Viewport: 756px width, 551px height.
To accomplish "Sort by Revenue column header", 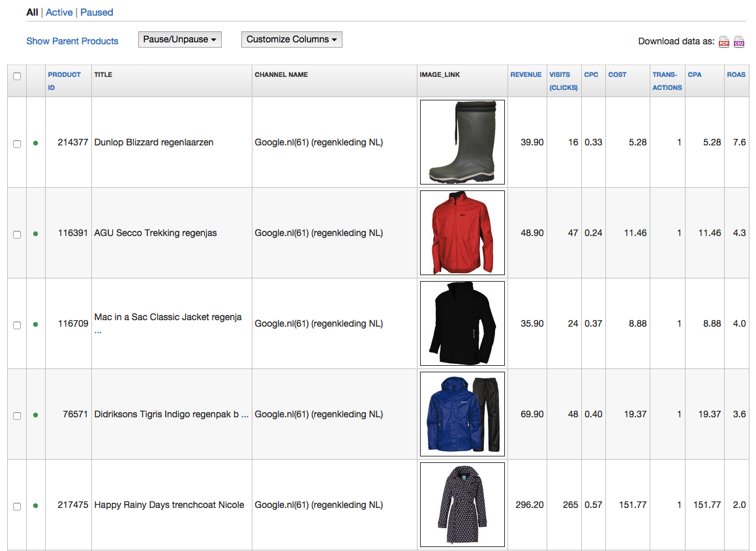I will pos(526,75).
